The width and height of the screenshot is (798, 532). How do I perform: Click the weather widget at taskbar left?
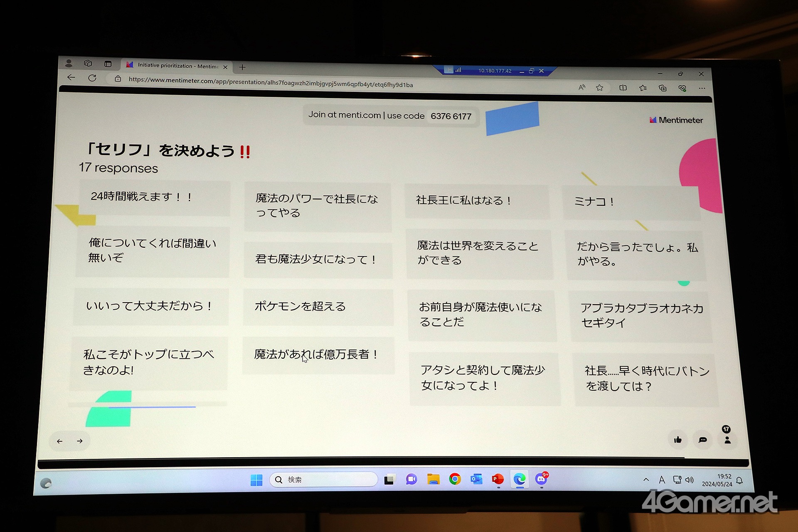[x=46, y=483]
